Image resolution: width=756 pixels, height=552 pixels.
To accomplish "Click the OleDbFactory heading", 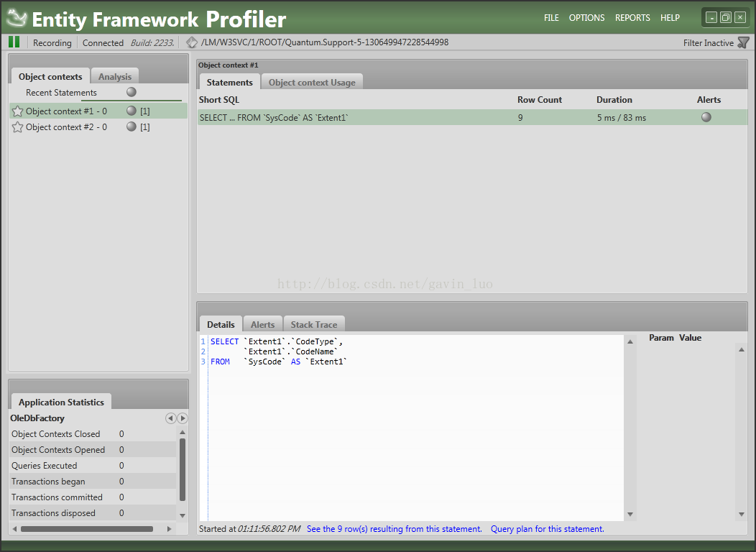I will (x=37, y=418).
